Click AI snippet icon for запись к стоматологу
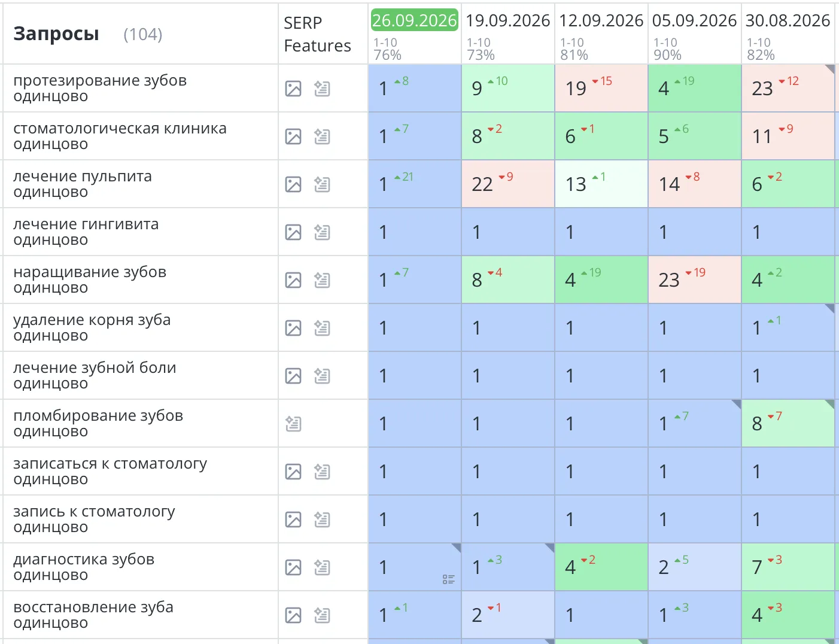The width and height of the screenshot is (839, 644). (322, 520)
